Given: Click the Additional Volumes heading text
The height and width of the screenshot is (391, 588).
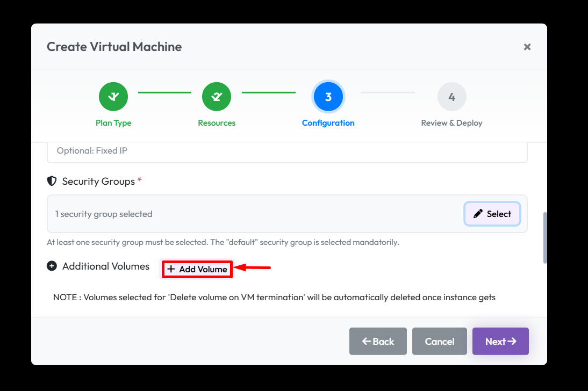Looking at the screenshot, I should coord(106,266).
